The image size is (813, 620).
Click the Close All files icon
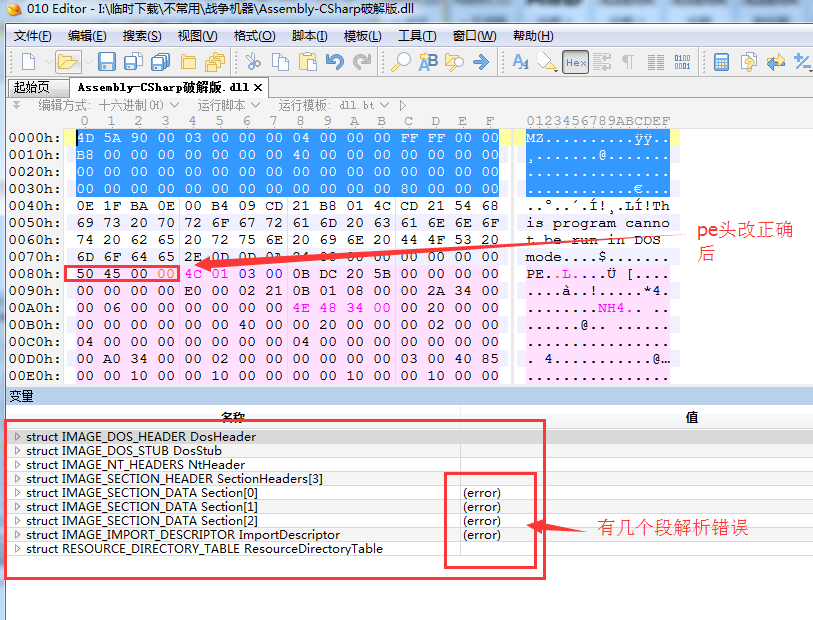[x=215, y=62]
